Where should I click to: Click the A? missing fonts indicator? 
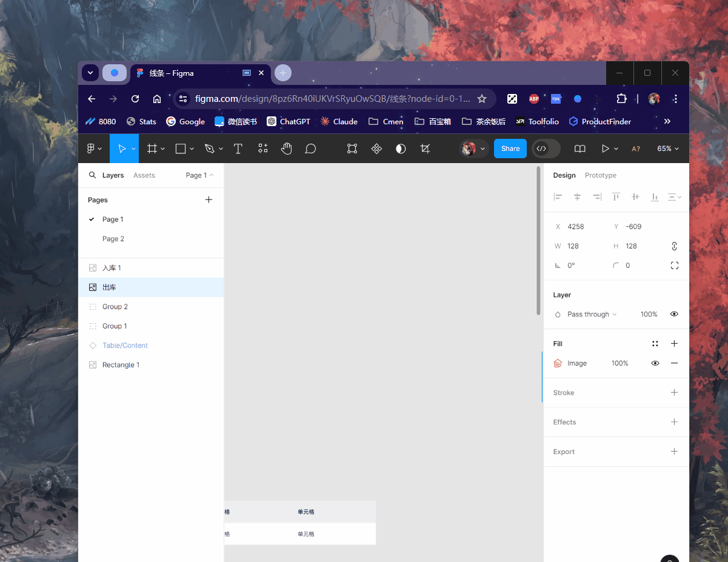point(636,149)
